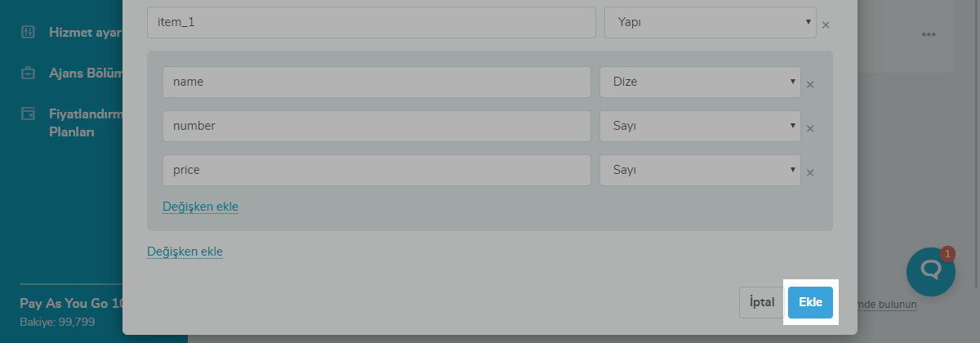Click the Ekle button

[x=810, y=302]
